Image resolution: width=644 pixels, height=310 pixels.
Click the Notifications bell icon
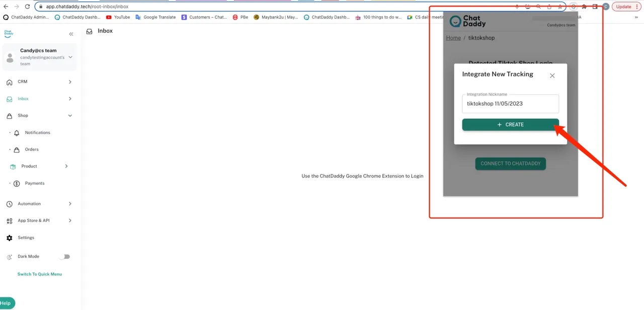point(17,133)
